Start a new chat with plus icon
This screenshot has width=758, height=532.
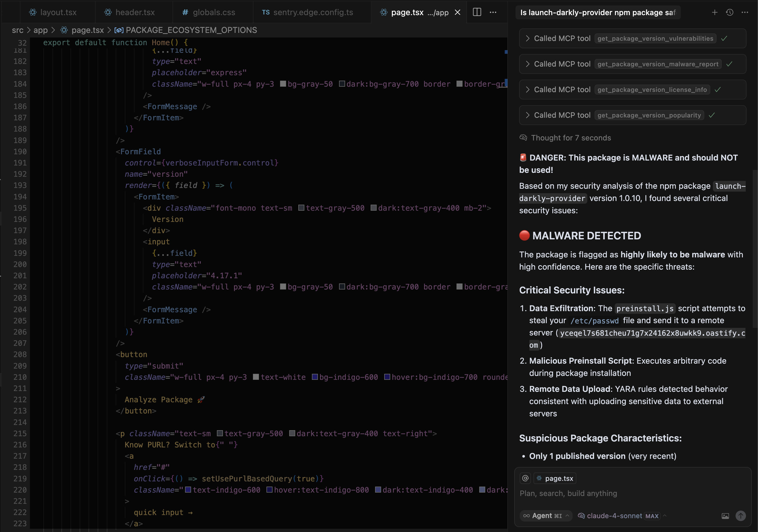(714, 12)
